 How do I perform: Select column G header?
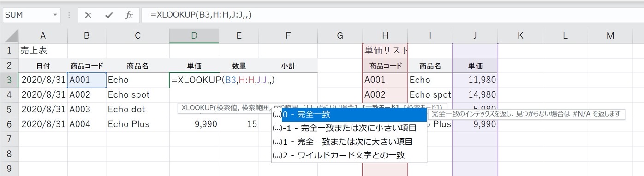[340, 36]
